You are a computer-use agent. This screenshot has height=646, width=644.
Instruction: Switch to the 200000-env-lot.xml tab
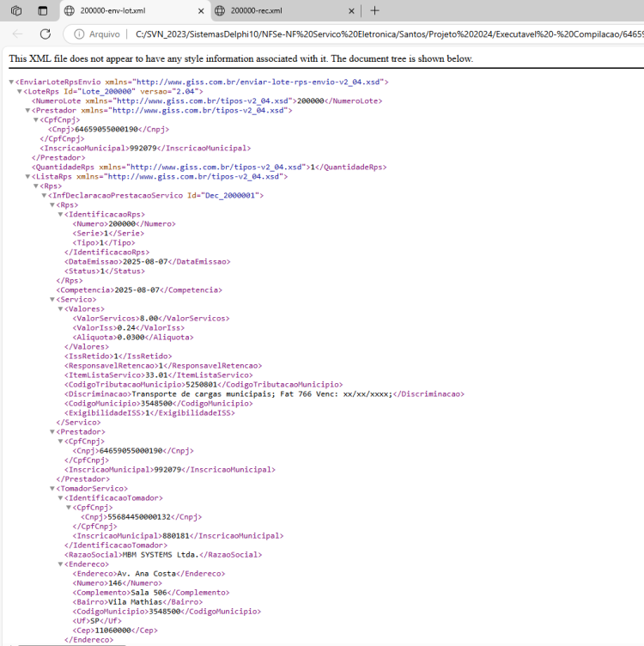(x=135, y=10)
